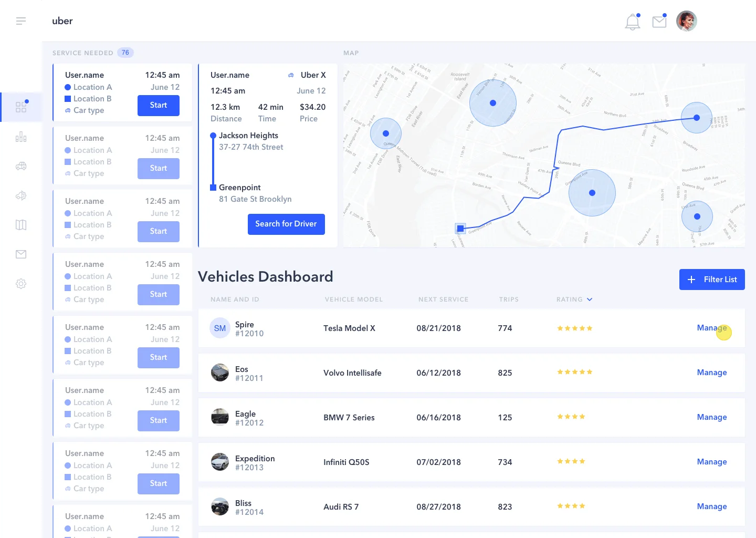
Task: Click the map pin near Queens Midtown Tunnel
Action: pos(386,133)
